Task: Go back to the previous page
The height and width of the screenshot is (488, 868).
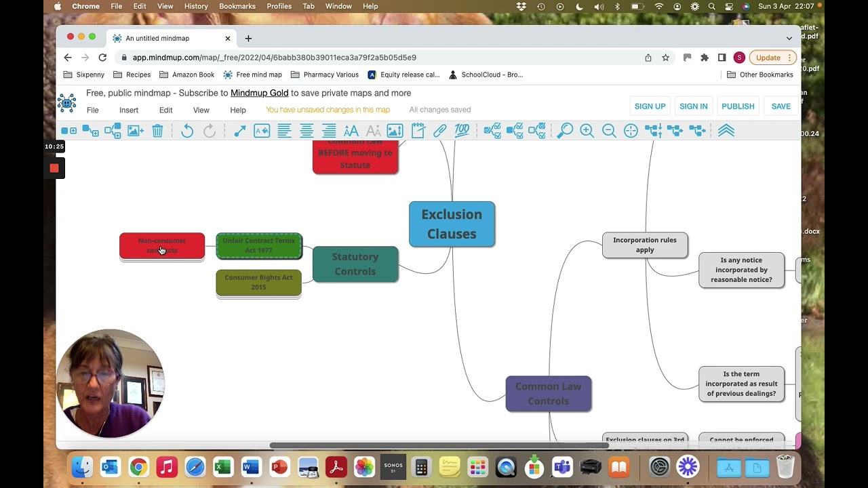Action: click(68, 58)
